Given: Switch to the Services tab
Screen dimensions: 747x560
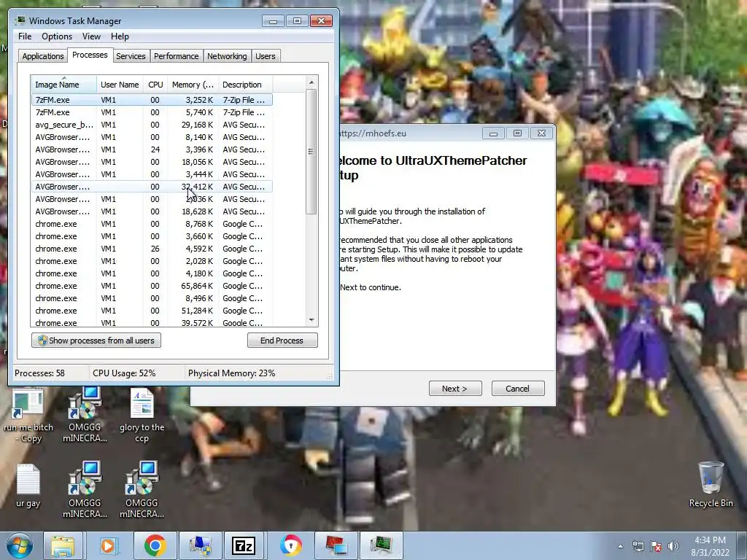Looking at the screenshot, I should tap(131, 56).
